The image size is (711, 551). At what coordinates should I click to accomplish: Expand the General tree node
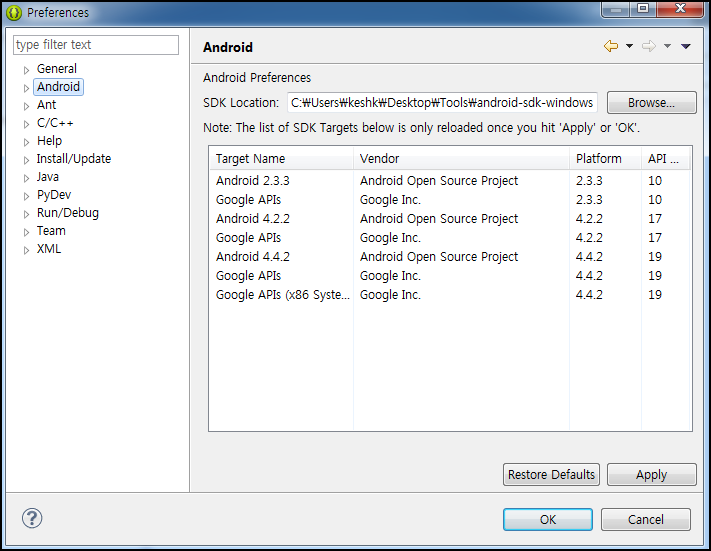coord(26,70)
